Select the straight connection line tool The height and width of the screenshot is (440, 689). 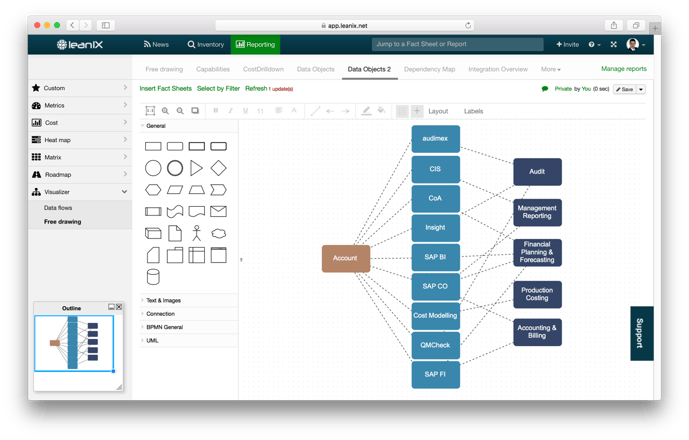(x=315, y=111)
